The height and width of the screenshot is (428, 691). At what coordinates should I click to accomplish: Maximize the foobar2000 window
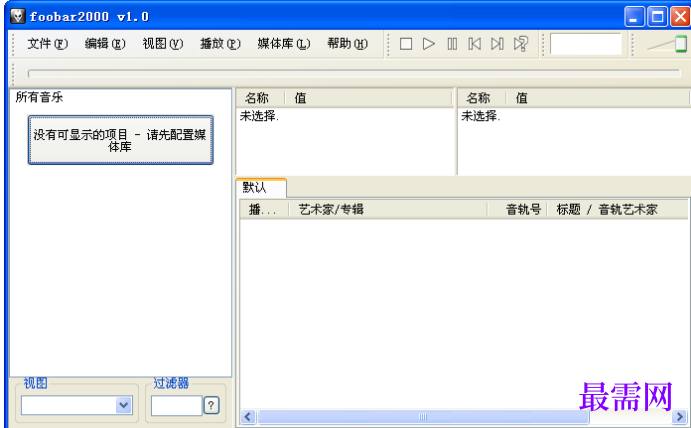(658, 17)
